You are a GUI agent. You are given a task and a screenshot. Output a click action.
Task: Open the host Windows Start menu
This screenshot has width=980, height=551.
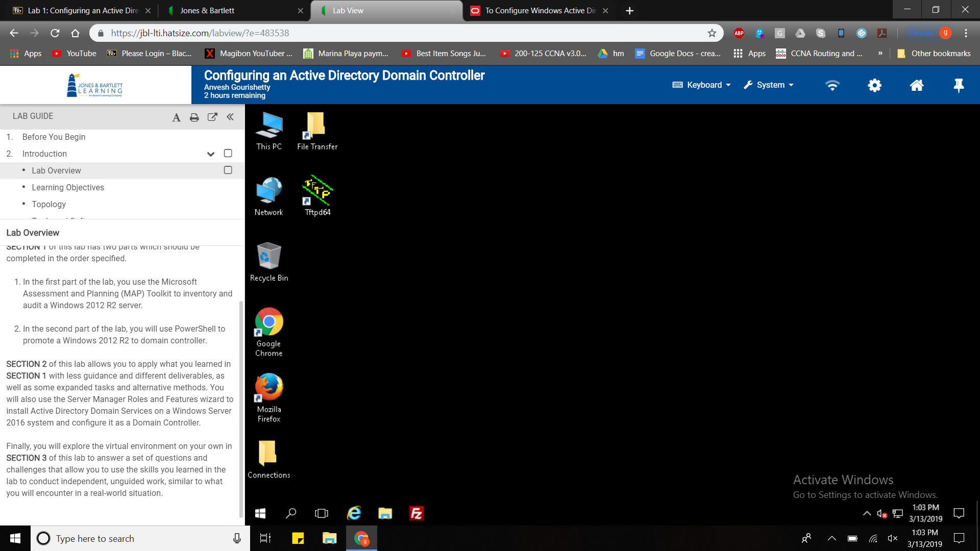[x=15, y=538]
